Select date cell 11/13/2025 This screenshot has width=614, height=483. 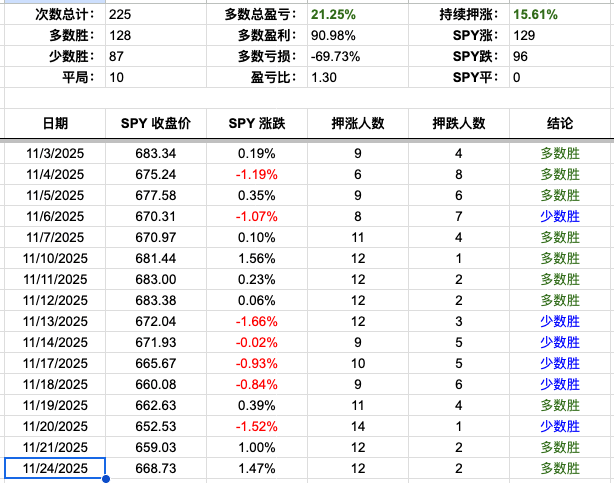[55, 321]
